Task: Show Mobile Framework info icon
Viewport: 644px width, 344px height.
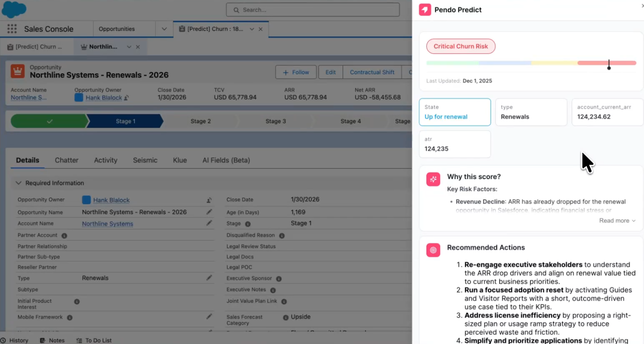Action: coord(70,317)
